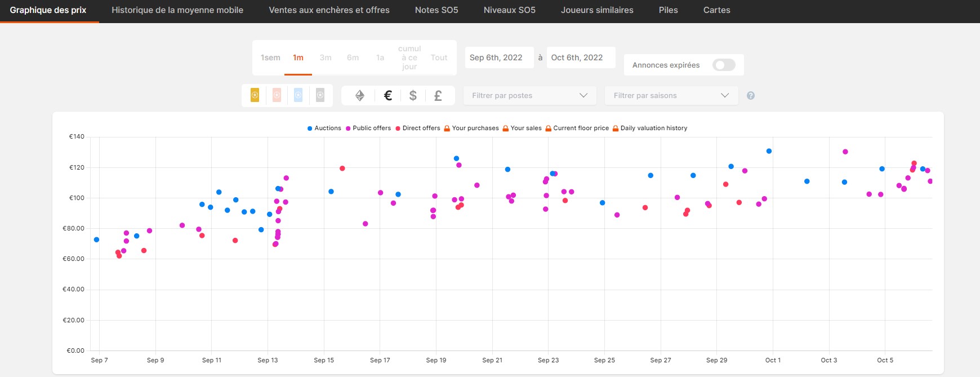Image resolution: width=980 pixels, height=377 pixels.
Task: Choose the 3m time range
Action: pos(326,57)
